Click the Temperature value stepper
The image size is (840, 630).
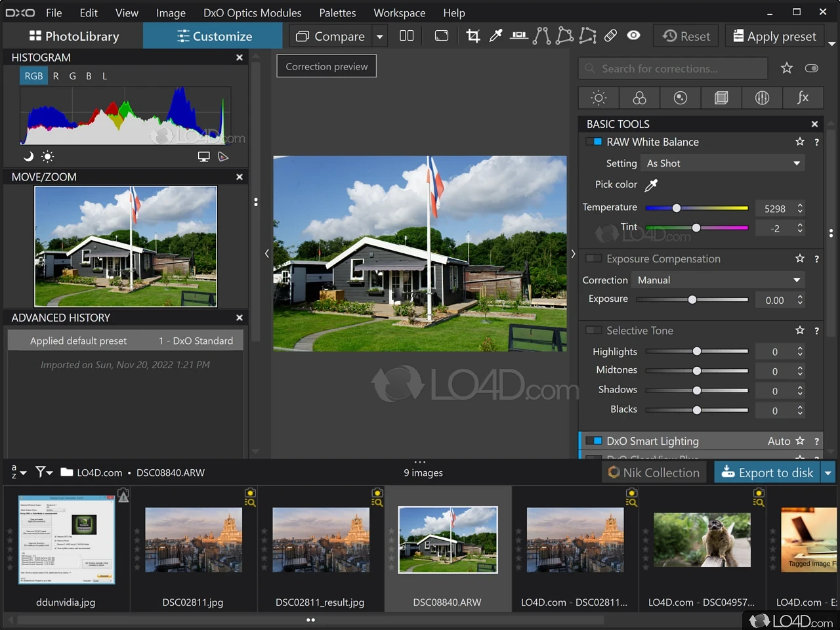tap(800, 208)
